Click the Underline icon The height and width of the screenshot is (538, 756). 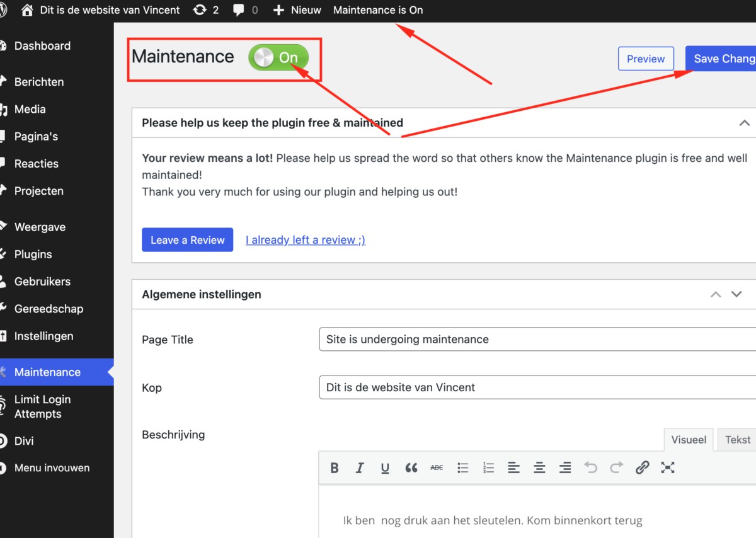385,467
